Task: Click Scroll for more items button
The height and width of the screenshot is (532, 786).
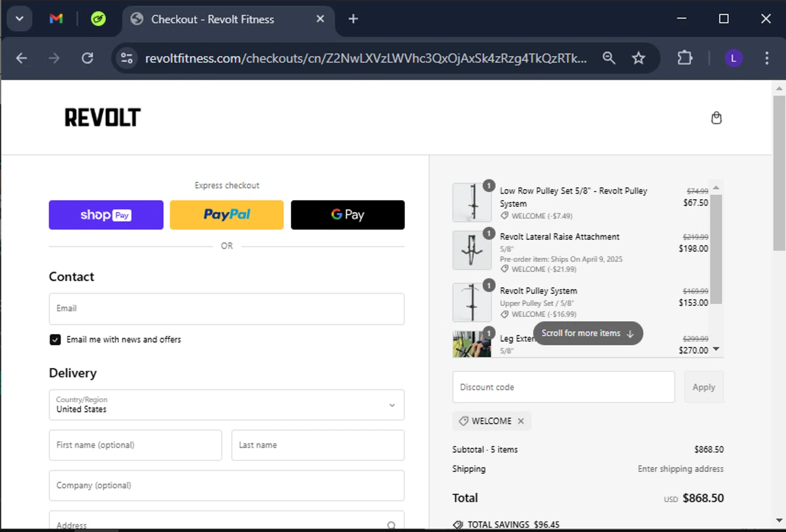Action: pyautogui.click(x=588, y=333)
